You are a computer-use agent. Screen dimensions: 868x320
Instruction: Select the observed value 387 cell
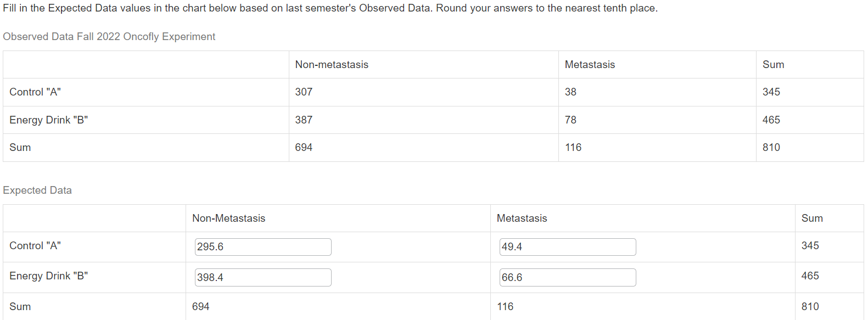pyautogui.click(x=423, y=120)
